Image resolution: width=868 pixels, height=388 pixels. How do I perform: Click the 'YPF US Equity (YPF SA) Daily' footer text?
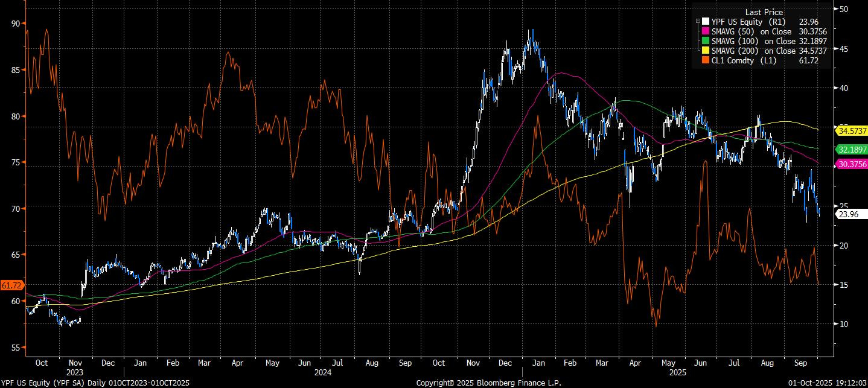pyautogui.click(x=54, y=383)
